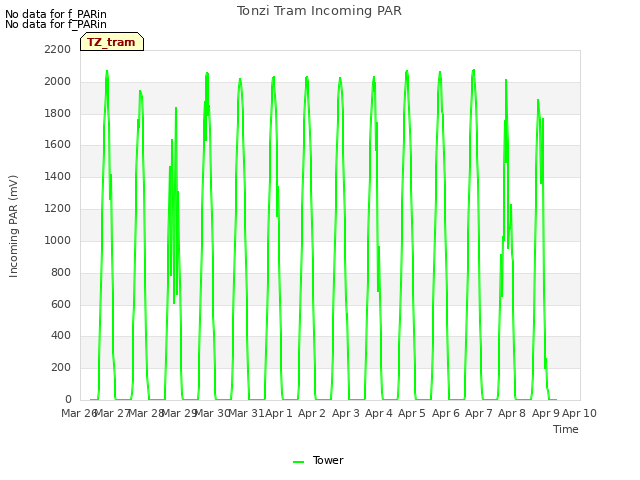Image resolution: width=640 pixels, height=480 pixels.
Task: Click the Apr 9 date label
Action: point(546,413)
